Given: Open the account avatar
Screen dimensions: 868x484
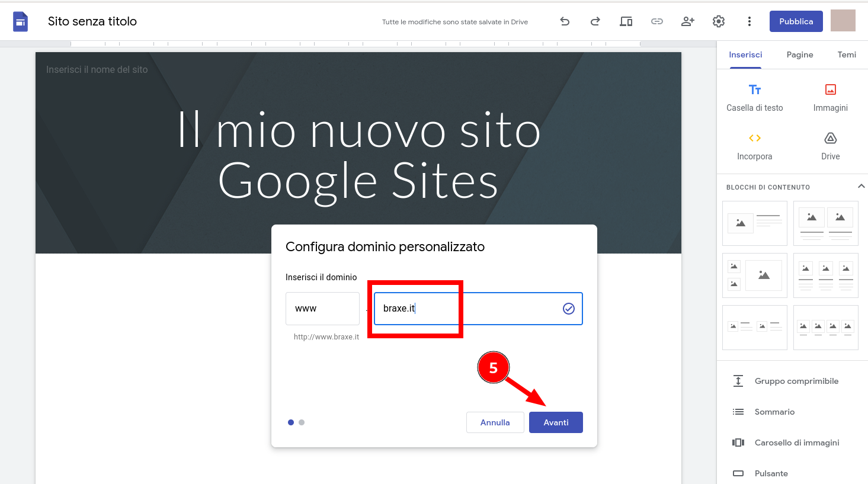Looking at the screenshot, I should tap(843, 21).
